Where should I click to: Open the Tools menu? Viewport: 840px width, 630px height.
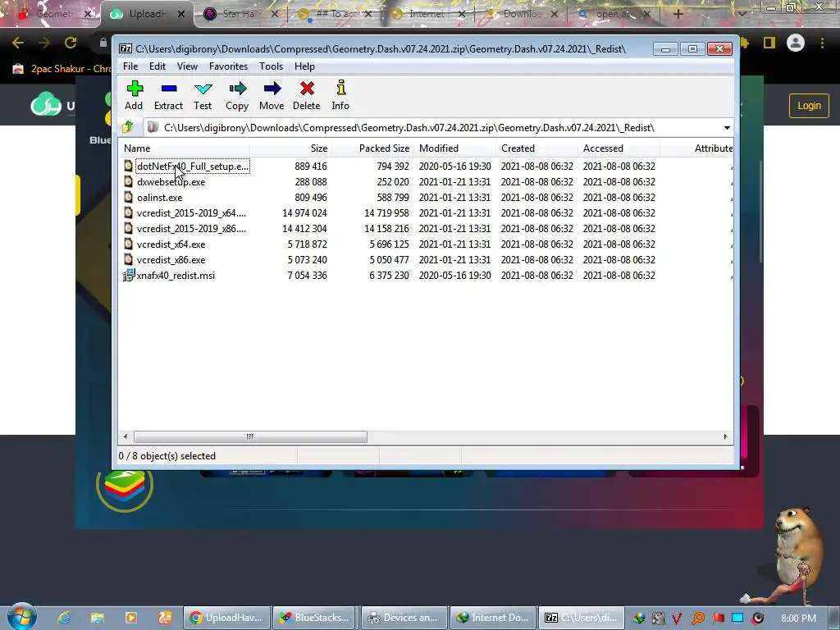tap(271, 66)
